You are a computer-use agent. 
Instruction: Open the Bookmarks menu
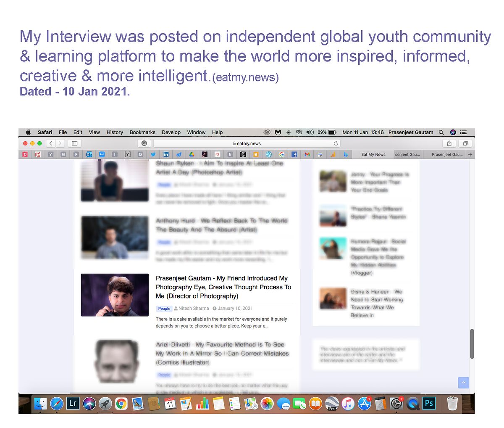pos(142,132)
